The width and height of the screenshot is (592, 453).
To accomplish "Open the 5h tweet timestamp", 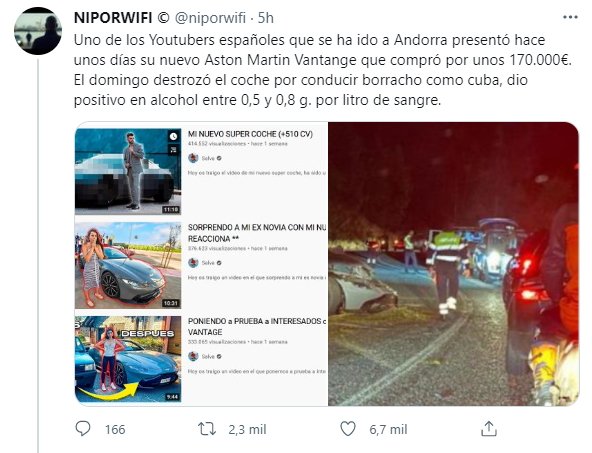I will pyautogui.click(x=265, y=18).
